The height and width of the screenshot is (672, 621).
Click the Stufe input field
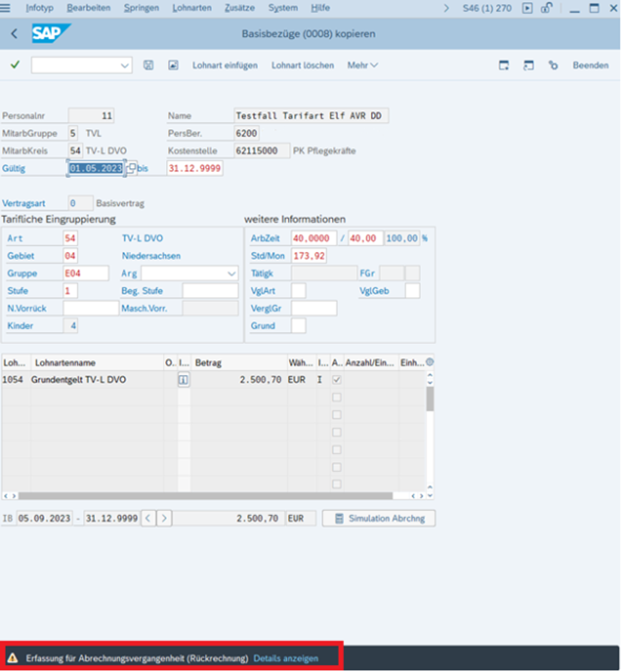[x=70, y=291]
